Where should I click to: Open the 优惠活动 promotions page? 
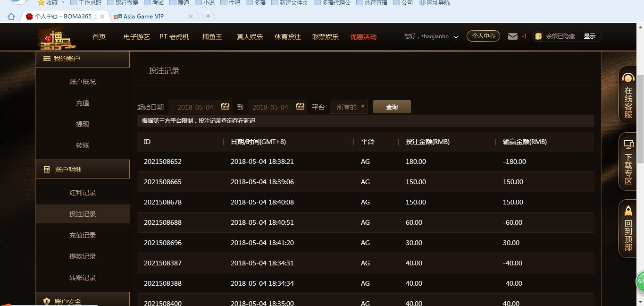(x=363, y=36)
